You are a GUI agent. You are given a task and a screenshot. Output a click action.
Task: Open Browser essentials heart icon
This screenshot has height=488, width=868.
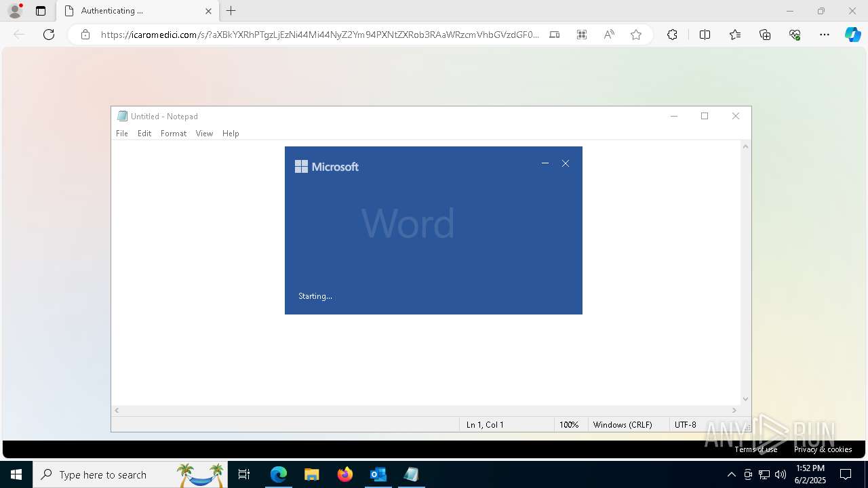point(795,35)
